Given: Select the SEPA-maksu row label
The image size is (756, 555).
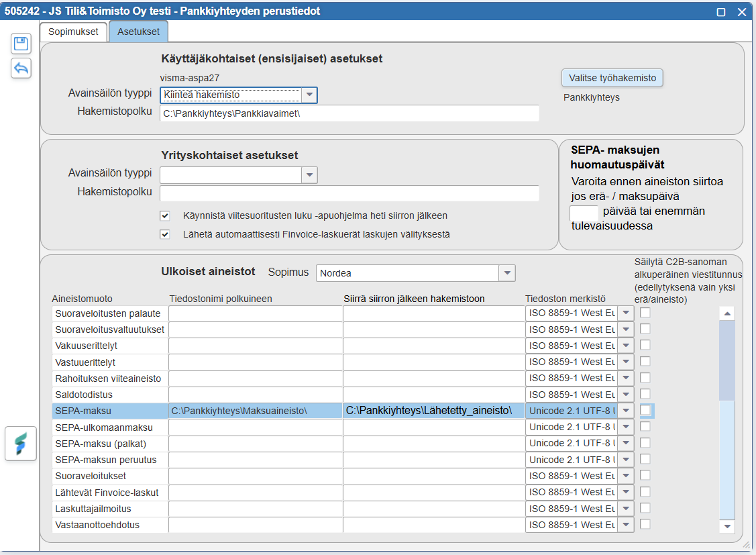Looking at the screenshot, I should pyautogui.click(x=110, y=411).
